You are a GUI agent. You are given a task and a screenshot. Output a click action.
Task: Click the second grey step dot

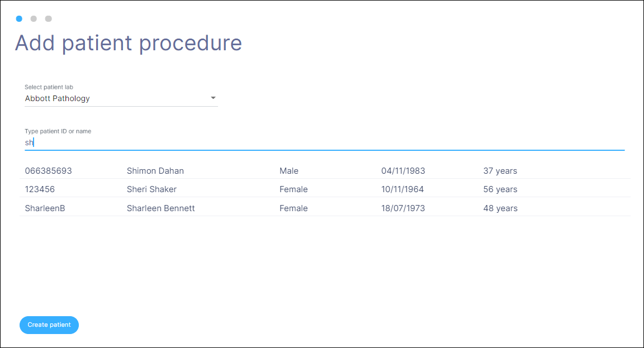click(x=34, y=19)
